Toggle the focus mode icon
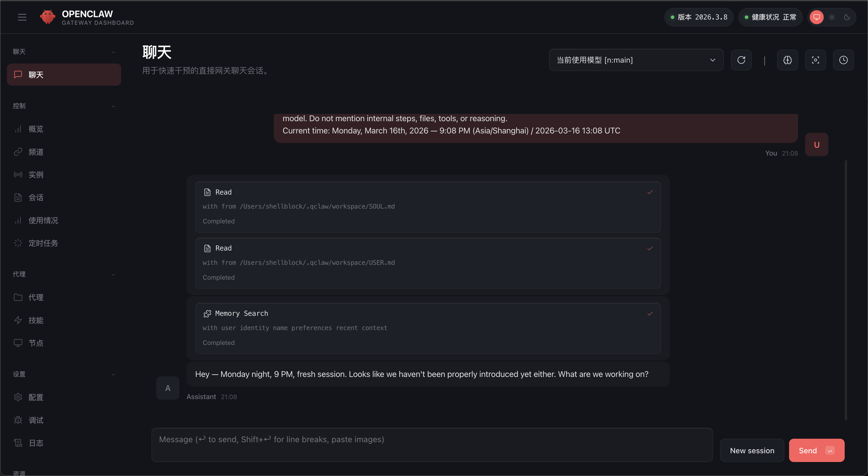Viewport: 868px width, 476px height. (815, 60)
